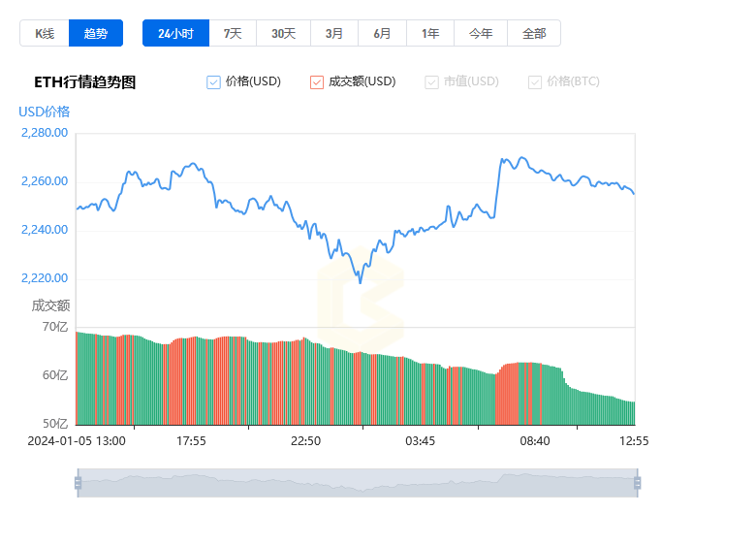Screen dimensions: 756x546
Task: Click the 2,260.00 axis label
Action: click(x=45, y=181)
